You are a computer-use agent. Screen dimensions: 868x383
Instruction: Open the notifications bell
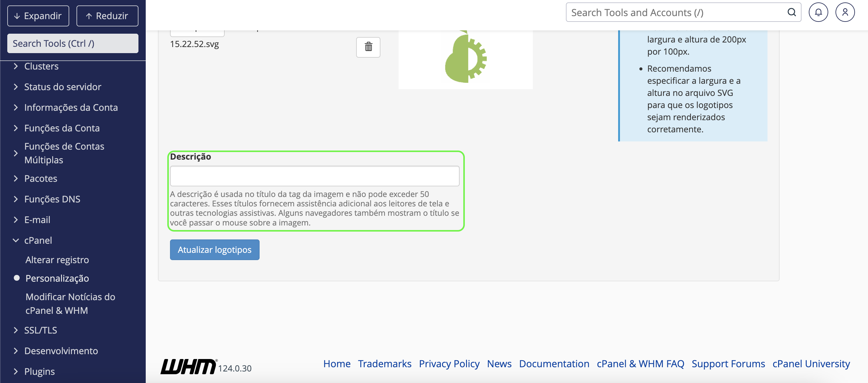click(x=818, y=12)
